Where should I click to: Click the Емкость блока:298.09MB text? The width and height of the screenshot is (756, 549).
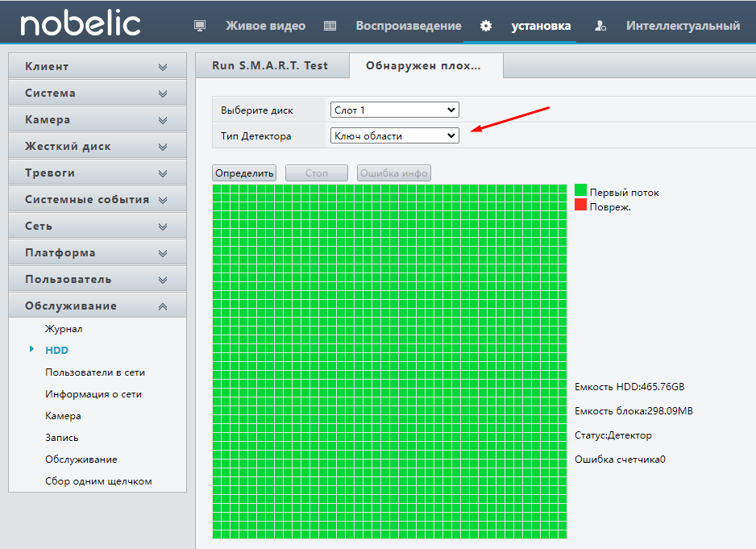633,411
